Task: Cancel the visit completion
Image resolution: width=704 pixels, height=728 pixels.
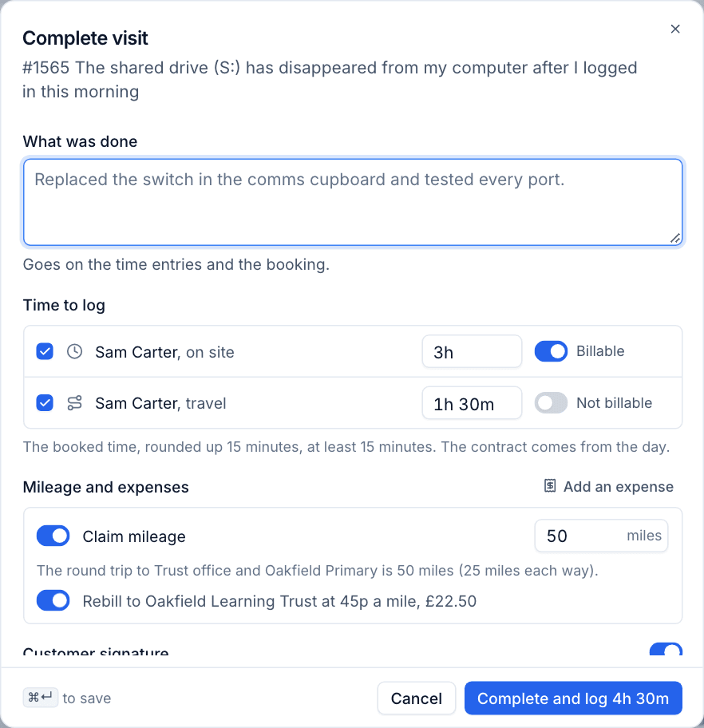Action: (417, 698)
